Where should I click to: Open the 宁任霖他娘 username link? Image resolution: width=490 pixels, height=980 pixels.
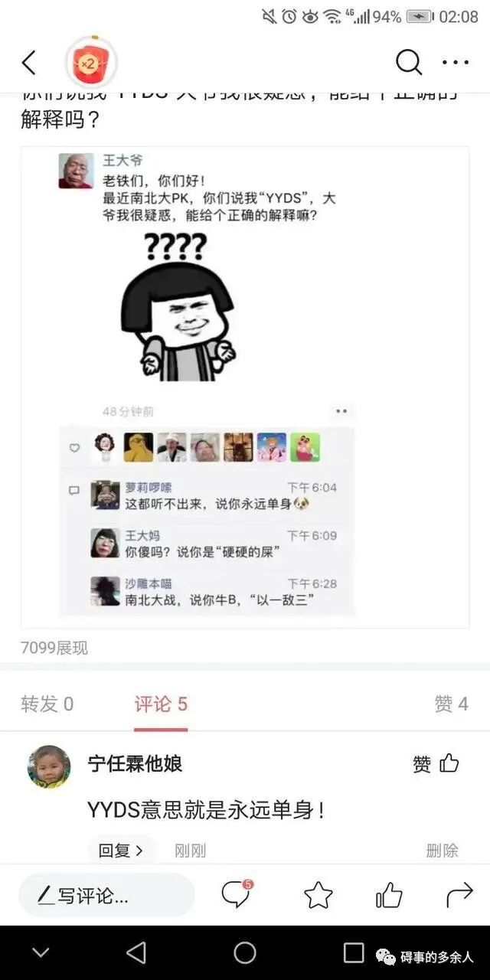coord(135,763)
